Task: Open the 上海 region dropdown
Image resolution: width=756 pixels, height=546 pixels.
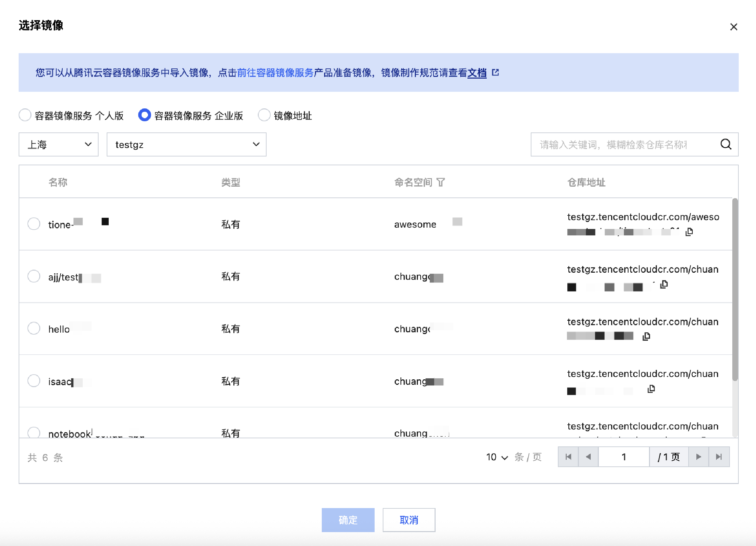Action: [x=59, y=145]
